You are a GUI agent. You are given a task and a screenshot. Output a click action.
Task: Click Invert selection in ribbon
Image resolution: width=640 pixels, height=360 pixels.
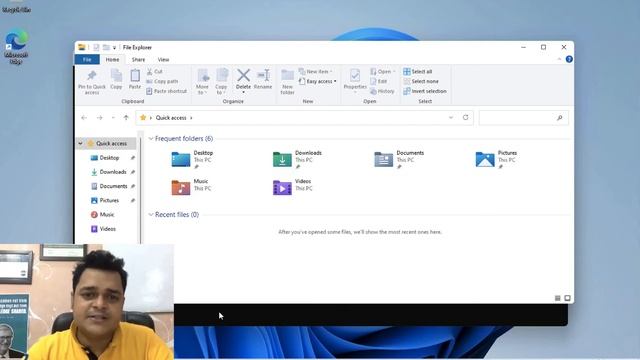tap(425, 91)
